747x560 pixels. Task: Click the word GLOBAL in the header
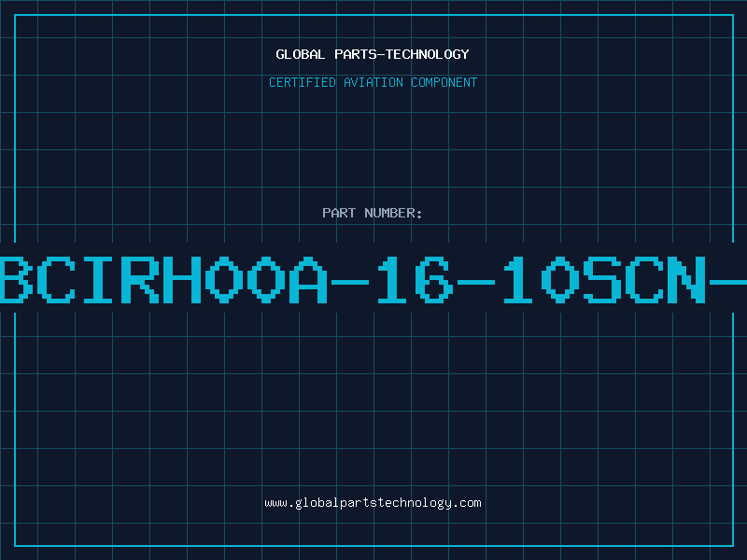[x=300, y=54]
